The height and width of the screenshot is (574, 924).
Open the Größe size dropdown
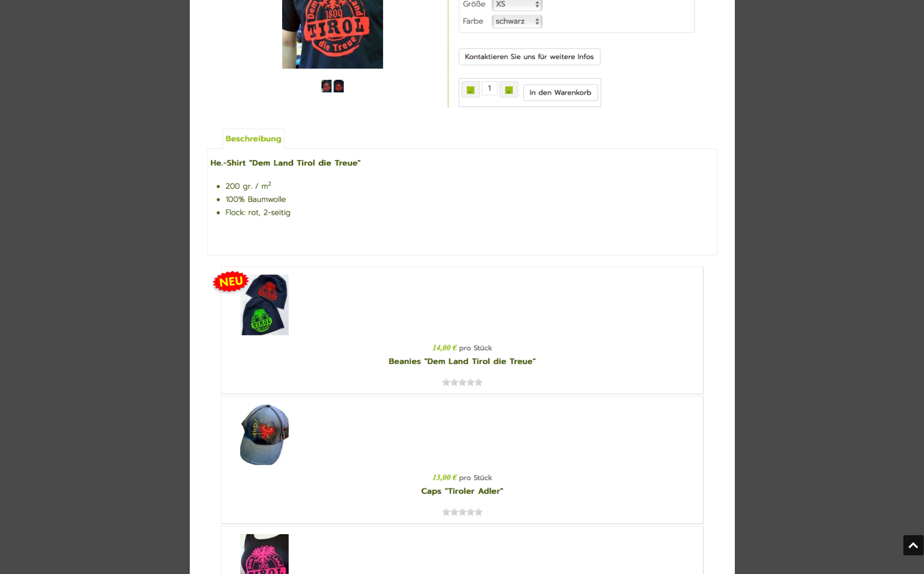coord(516,4)
